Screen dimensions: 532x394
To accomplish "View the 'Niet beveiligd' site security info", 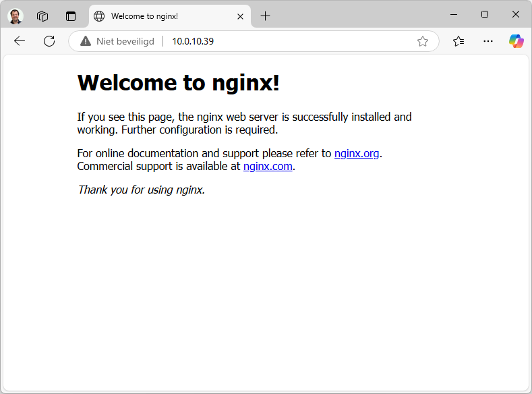I will click(x=117, y=41).
